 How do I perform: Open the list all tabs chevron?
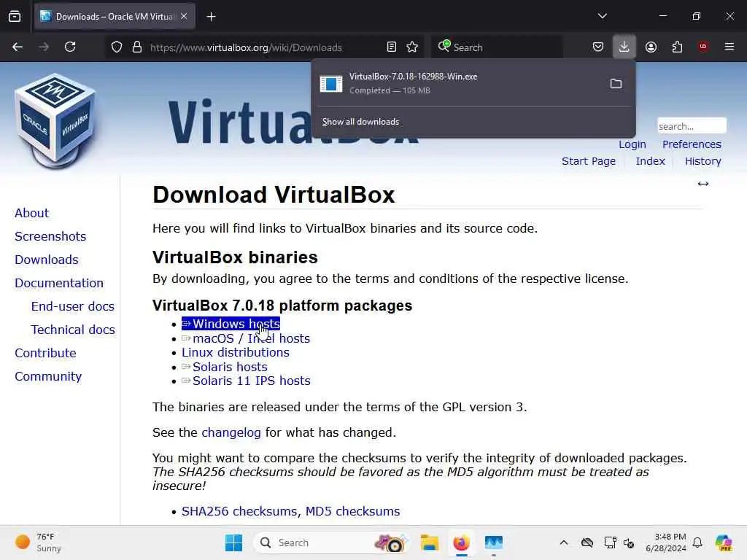point(602,16)
